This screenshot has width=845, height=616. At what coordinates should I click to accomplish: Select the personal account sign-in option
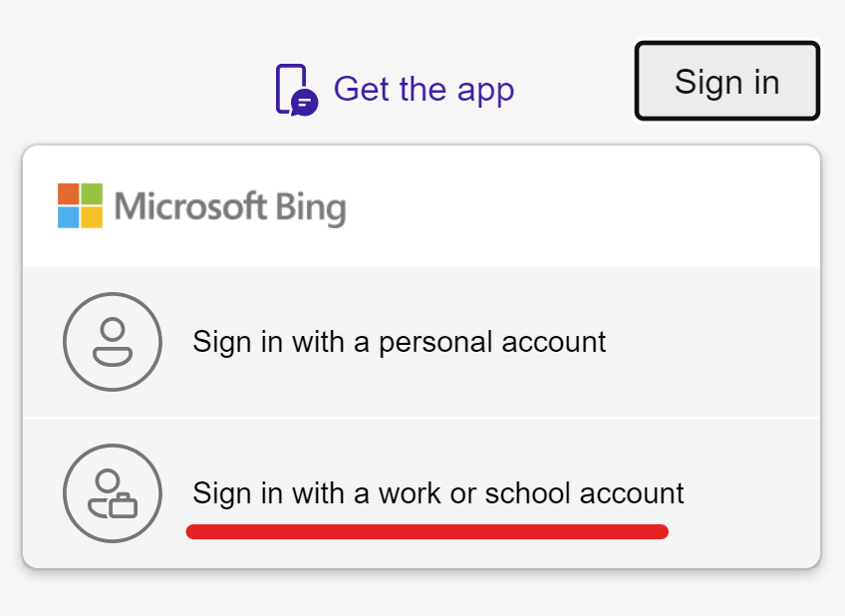point(397,342)
